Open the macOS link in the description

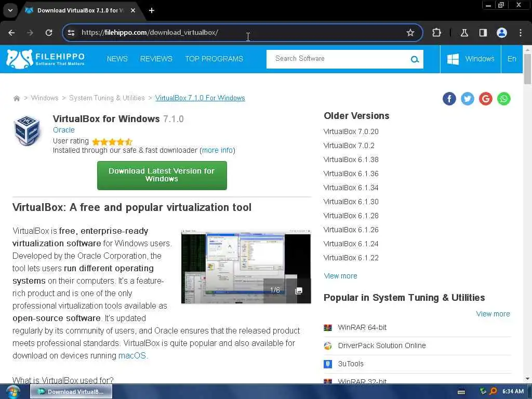[x=132, y=355]
